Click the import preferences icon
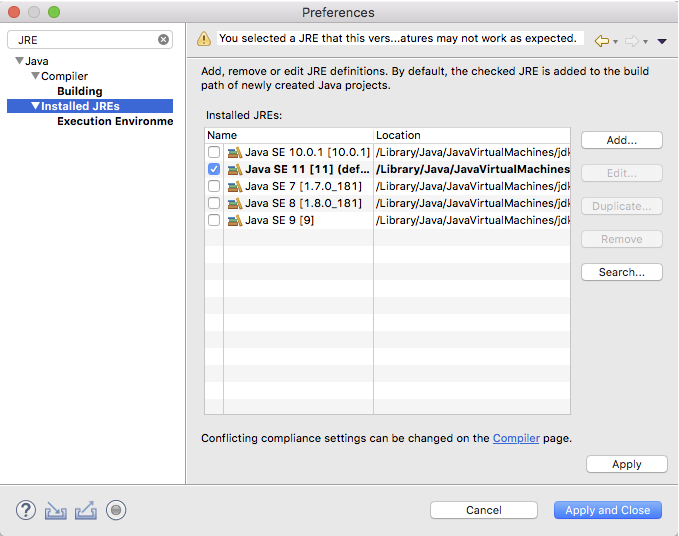Viewport: 679px width, 536px height. 55,510
